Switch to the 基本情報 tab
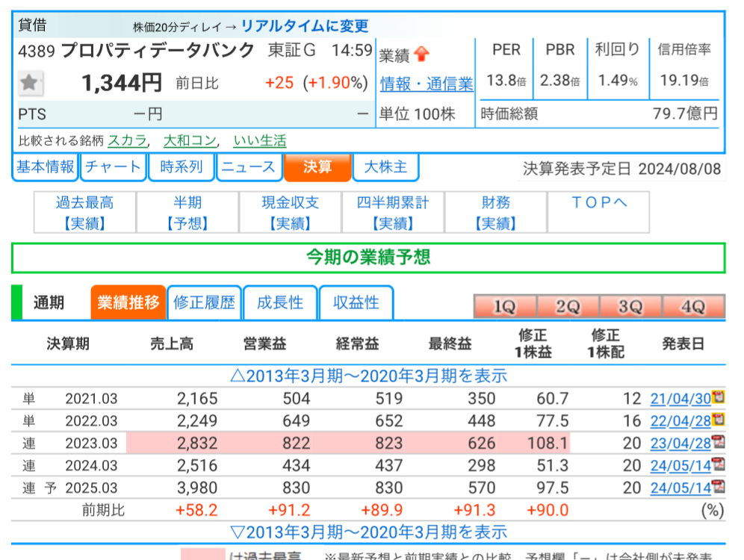Screen dimensions: 744x560 pos(45,167)
